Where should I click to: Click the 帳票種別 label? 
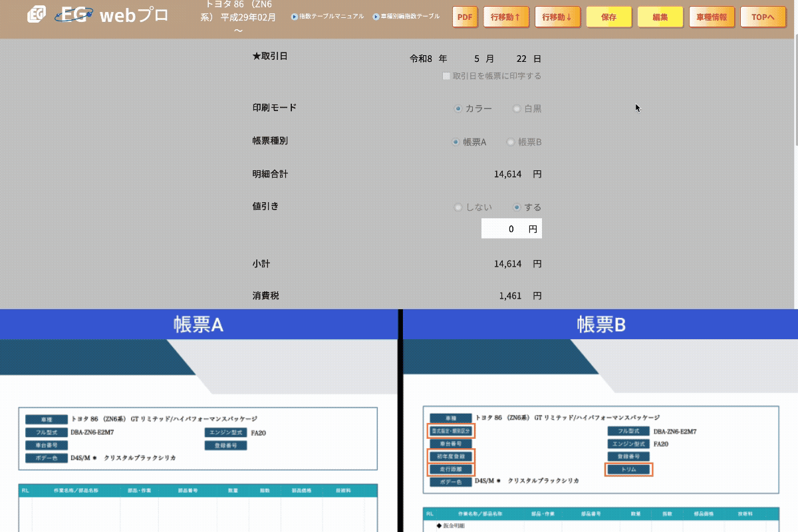[270, 141]
